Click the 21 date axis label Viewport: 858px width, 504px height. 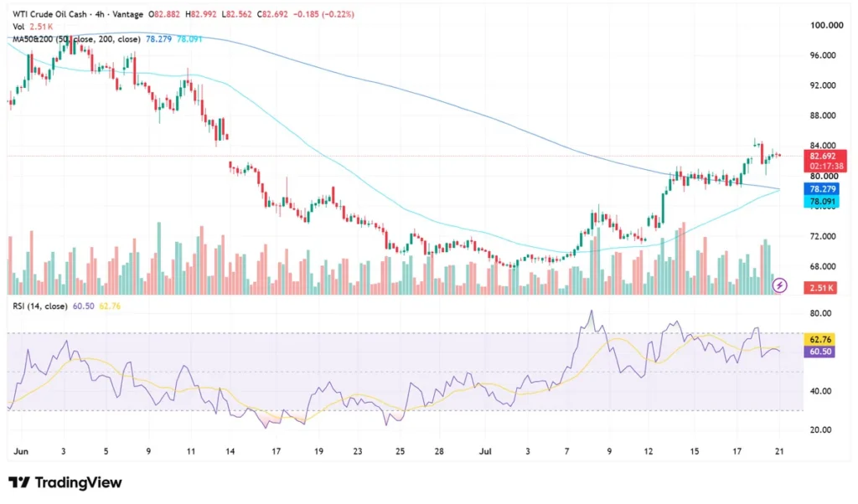point(779,451)
